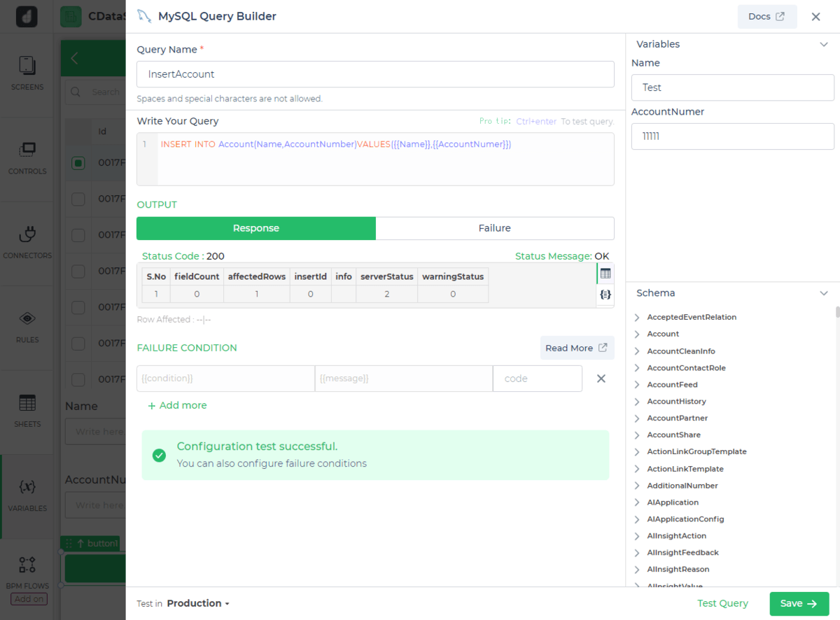Select the Response output tab
840x620 pixels.
click(255, 228)
